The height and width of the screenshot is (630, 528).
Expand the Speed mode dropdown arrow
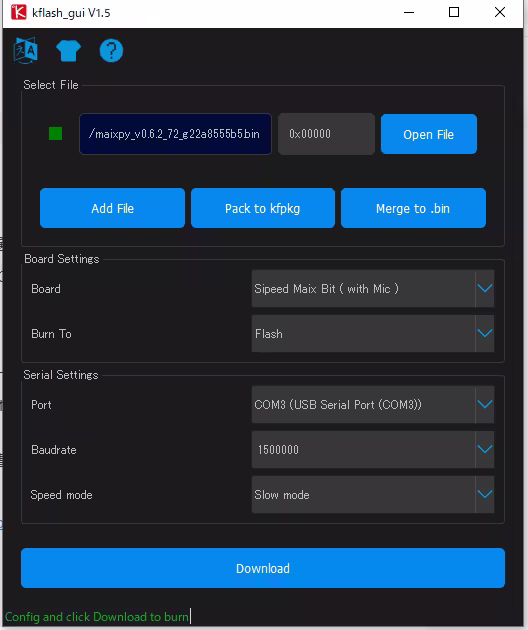click(x=485, y=495)
